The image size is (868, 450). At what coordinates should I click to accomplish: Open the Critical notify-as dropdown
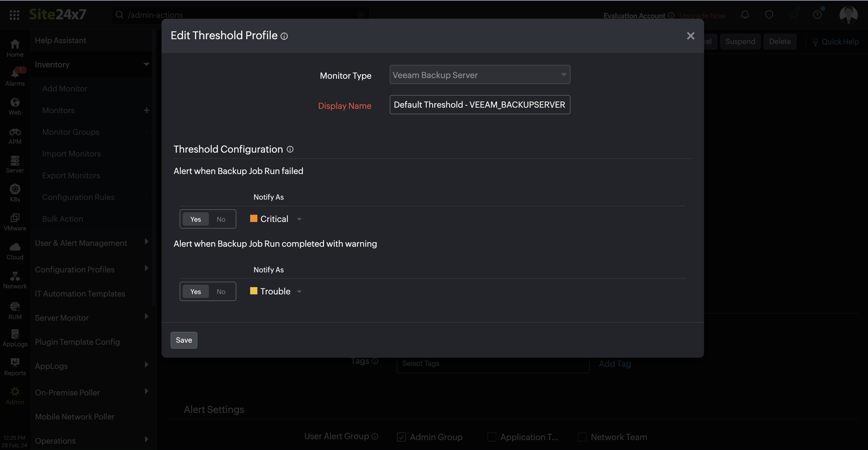(299, 219)
